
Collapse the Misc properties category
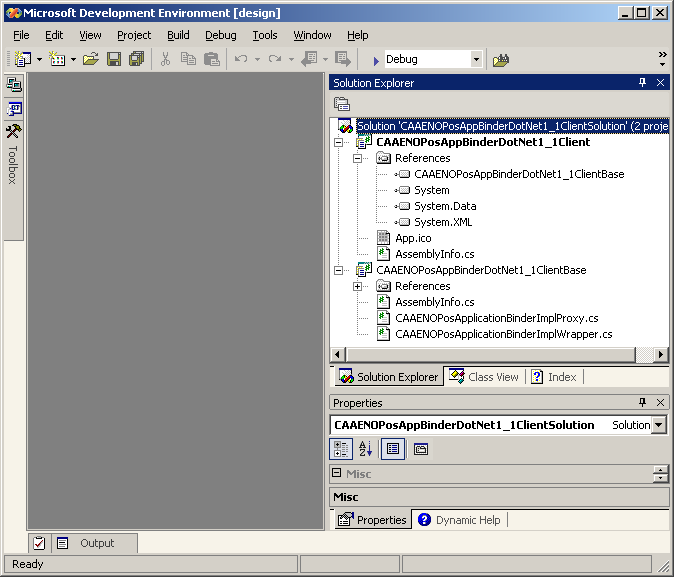click(337, 473)
